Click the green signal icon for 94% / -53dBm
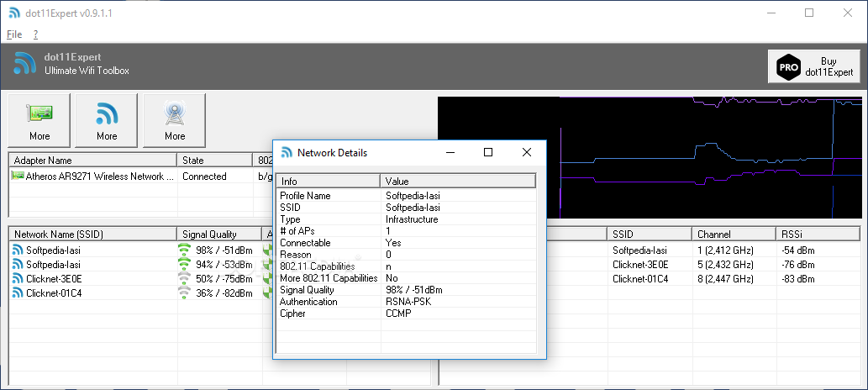The width and height of the screenshot is (868, 390). pyautogui.click(x=184, y=265)
